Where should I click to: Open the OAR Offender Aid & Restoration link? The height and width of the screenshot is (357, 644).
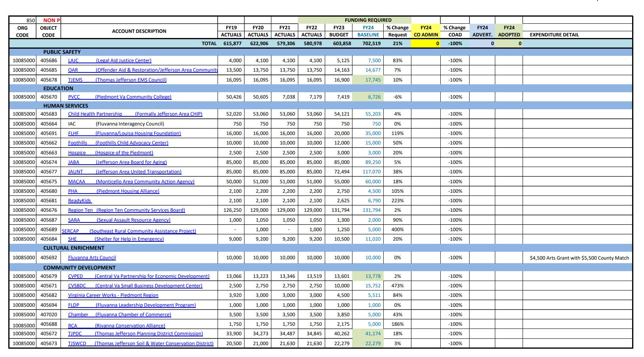click(x=143, y=70)
